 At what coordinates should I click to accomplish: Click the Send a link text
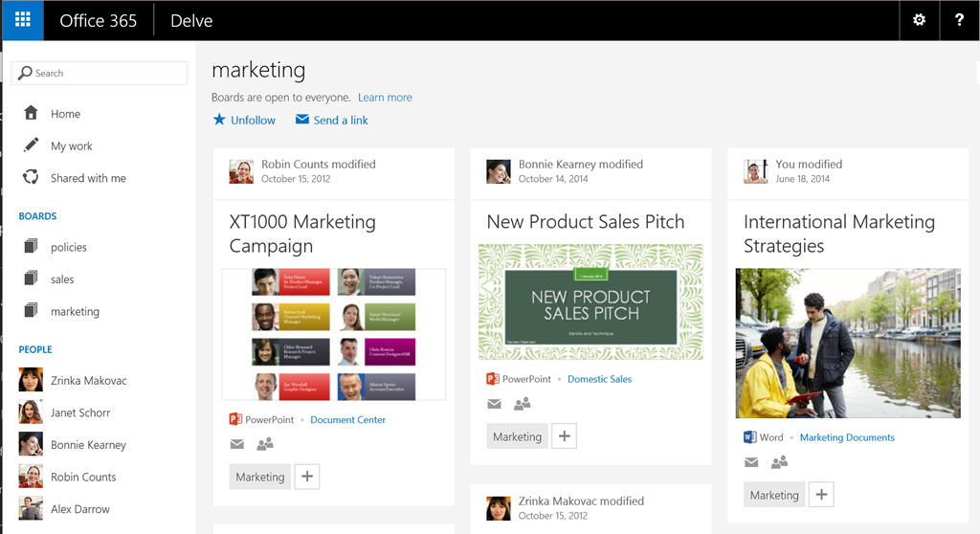pyautogui.click(x=341, y=120)
